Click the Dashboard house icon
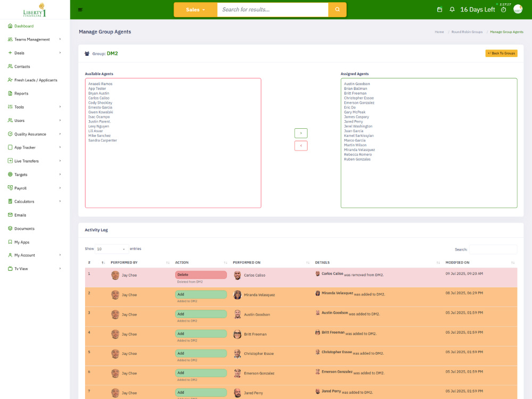The image size is (532, 399). click(x=10, y=26)
